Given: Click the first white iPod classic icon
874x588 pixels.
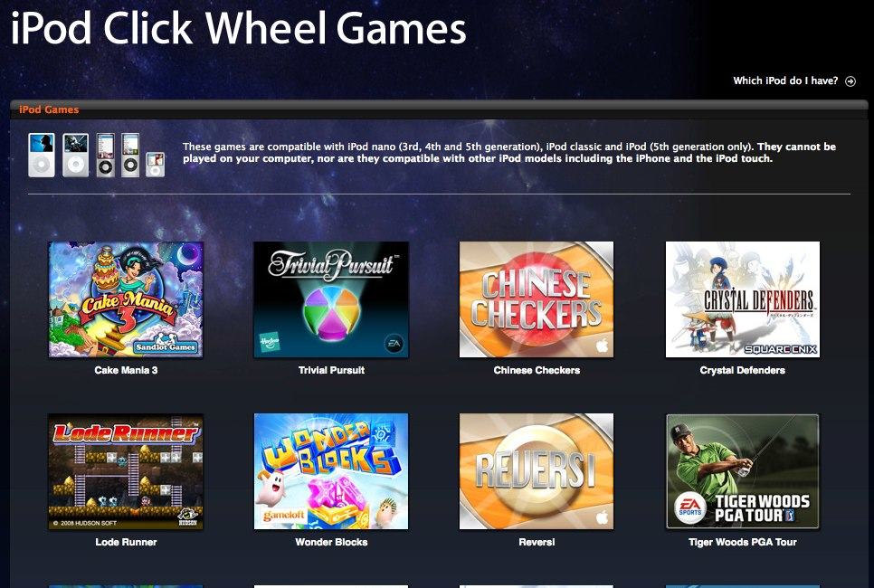Looking at the screenshot, I should point(42,155).
